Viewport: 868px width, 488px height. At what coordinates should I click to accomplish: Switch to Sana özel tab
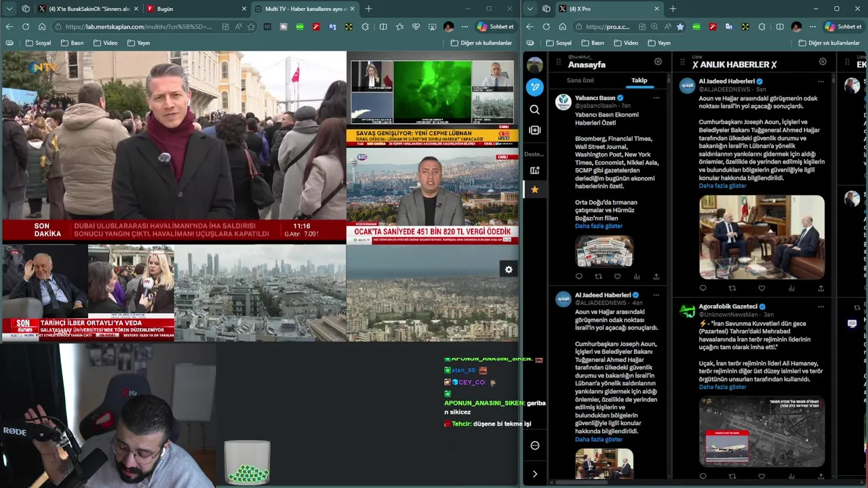tap(580, 80)
